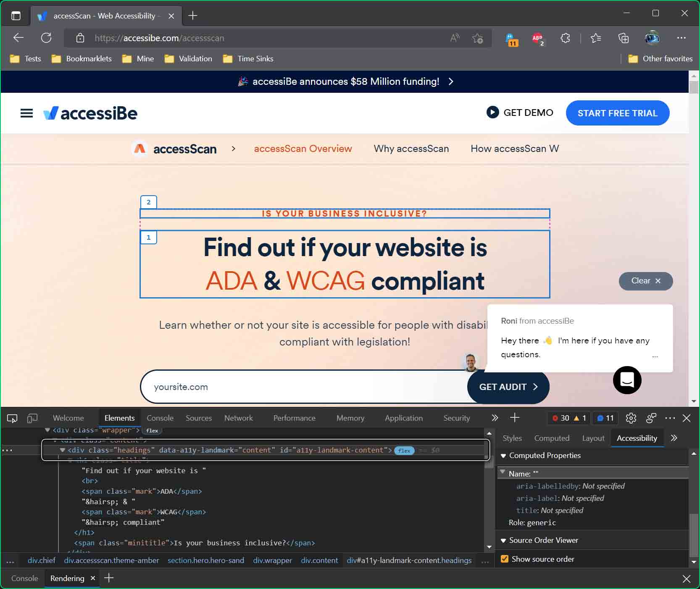Image resolution: width=700 pixels, height=589 pixels.
Task: Open the tab actions menu icon
Action: click(16, 16)
